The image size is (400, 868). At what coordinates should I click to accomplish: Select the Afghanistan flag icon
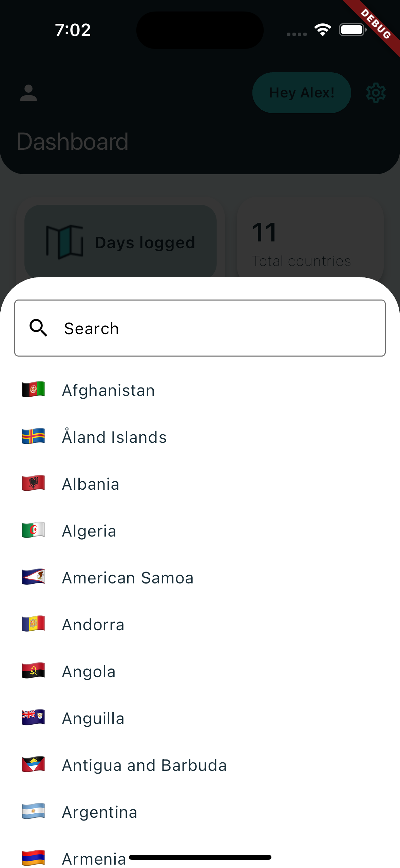(x=33, y=390)
